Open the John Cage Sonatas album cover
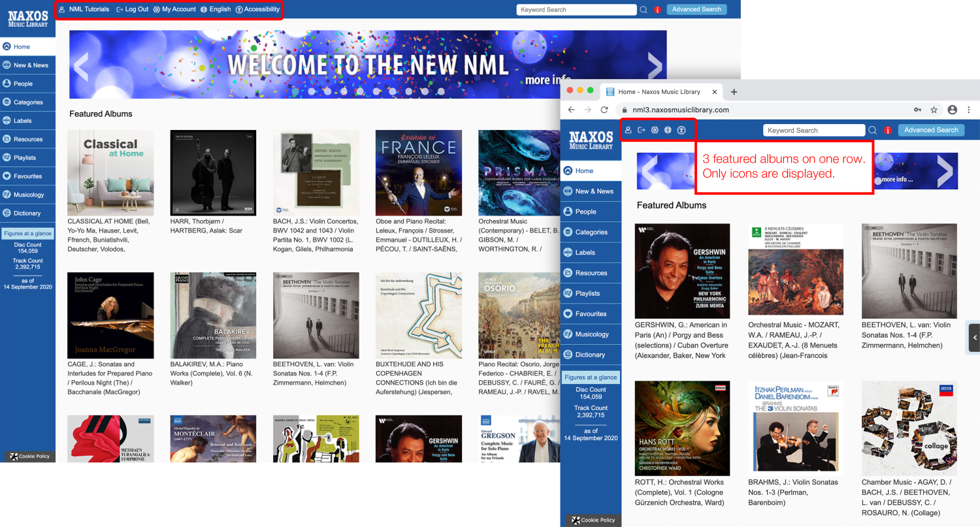 (x=110, y=315)
